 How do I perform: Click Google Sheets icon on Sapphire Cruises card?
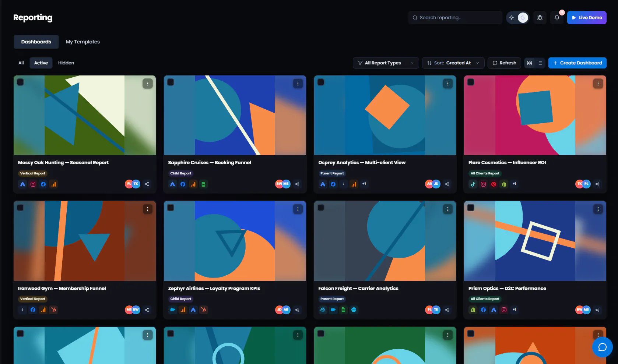[204, 184]
